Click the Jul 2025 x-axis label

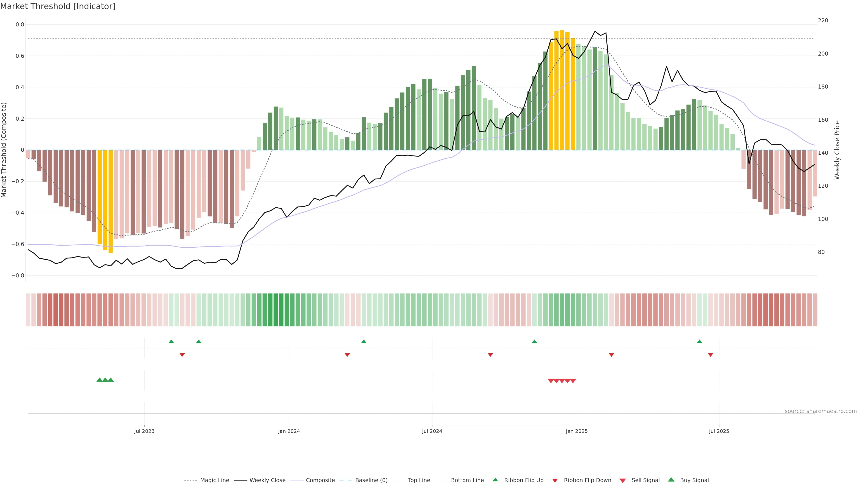(x=719, y=431)
